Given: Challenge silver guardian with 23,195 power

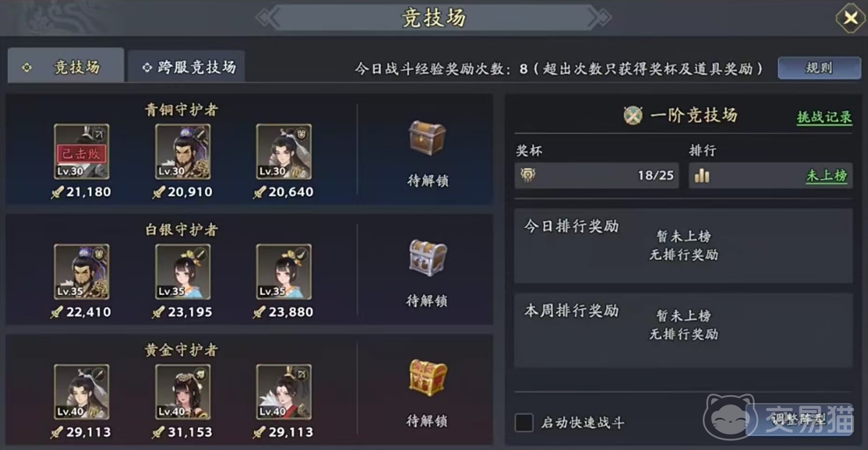Looking at the screenshot, I should point(183,272).
